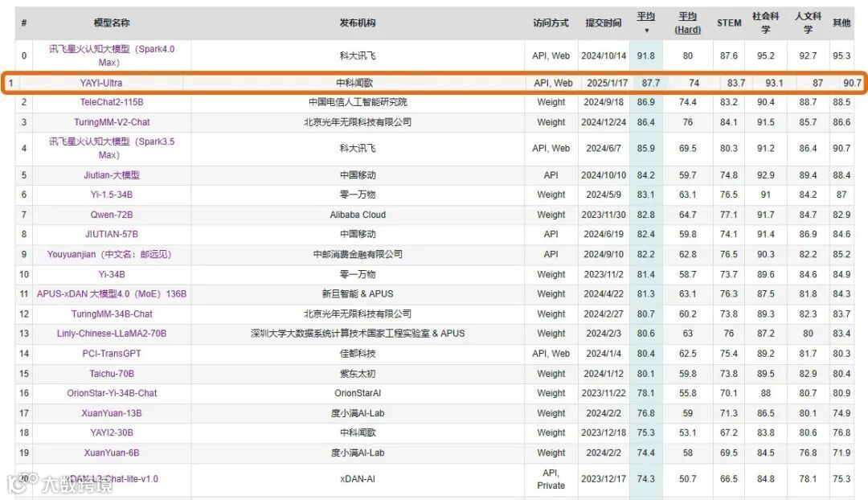Click the STEM column header
The image size is (868, 500).
point(729,23)
